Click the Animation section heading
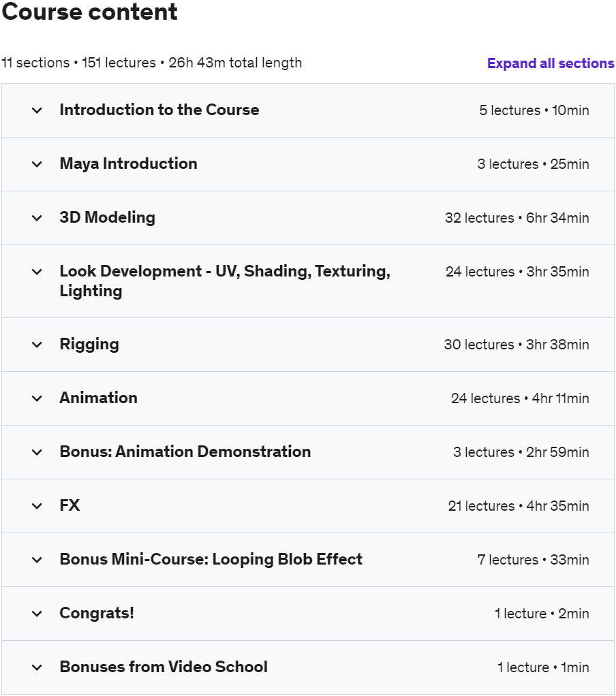Screen dimensions: 616x696 [99, 398]
